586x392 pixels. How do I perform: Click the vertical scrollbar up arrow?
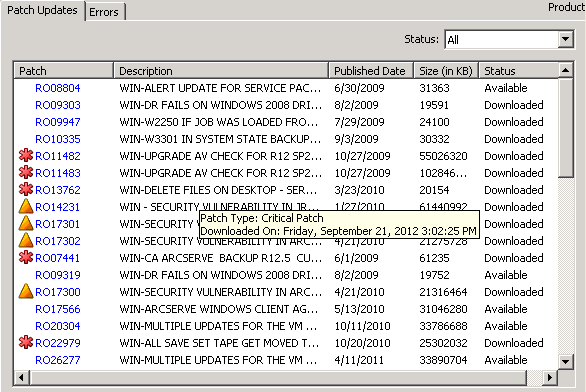tap(565, 70)
